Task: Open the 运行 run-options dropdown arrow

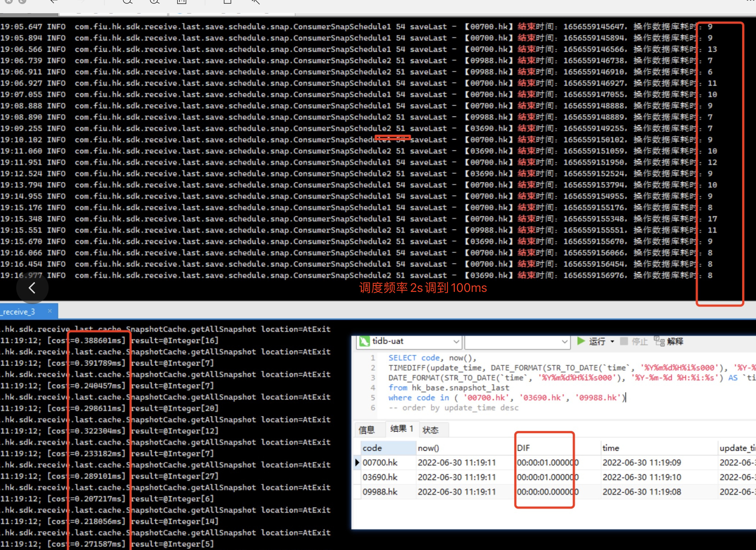Action: [612, 342]
